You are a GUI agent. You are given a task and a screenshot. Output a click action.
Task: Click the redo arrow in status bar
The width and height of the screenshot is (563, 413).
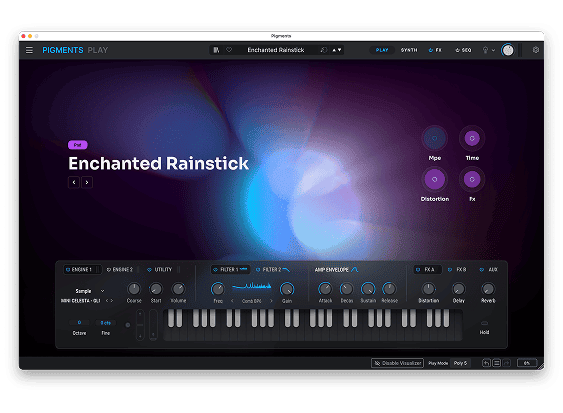tap(507, 363)
